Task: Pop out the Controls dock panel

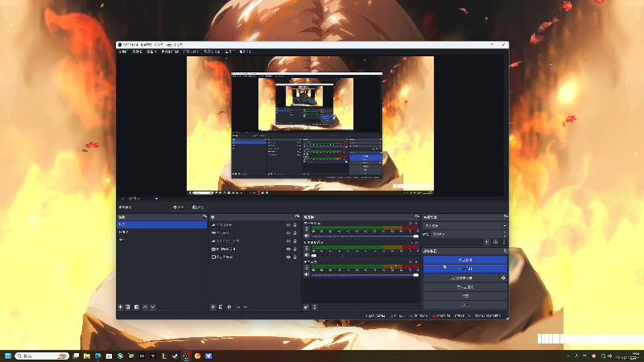Action: (506, 251)
